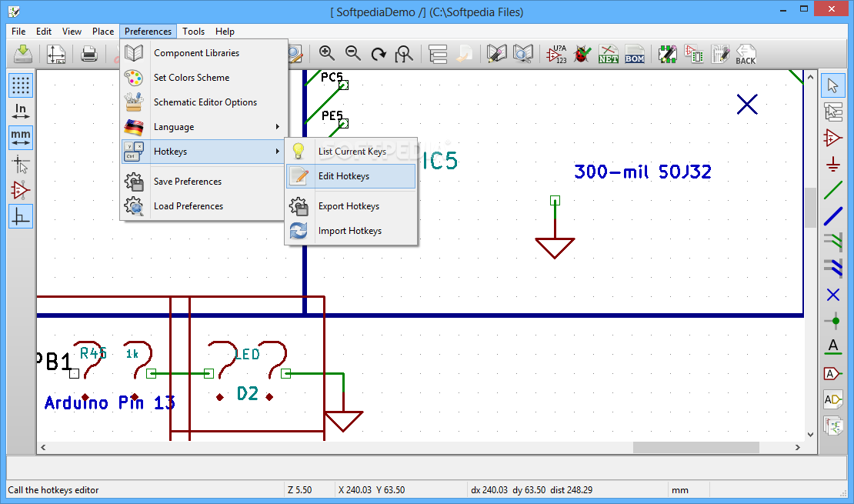Select the arrow cursor tool

[832, 85]
